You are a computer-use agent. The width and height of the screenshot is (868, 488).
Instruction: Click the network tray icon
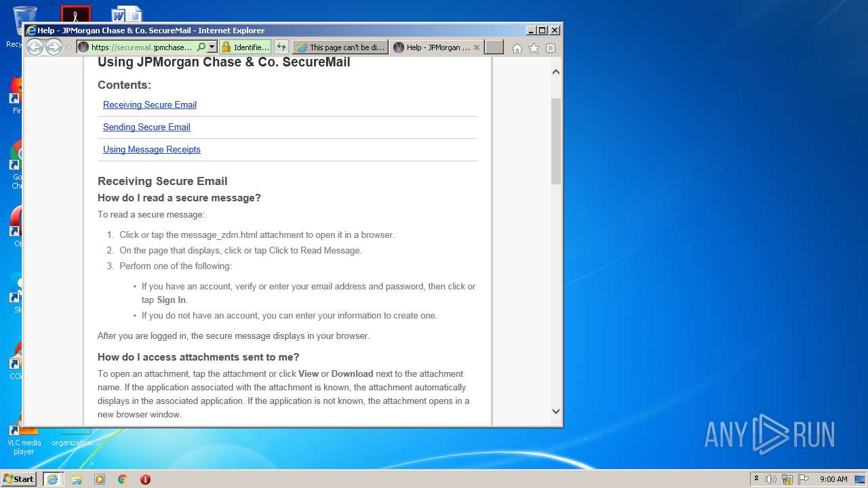(x=787, y=479)
